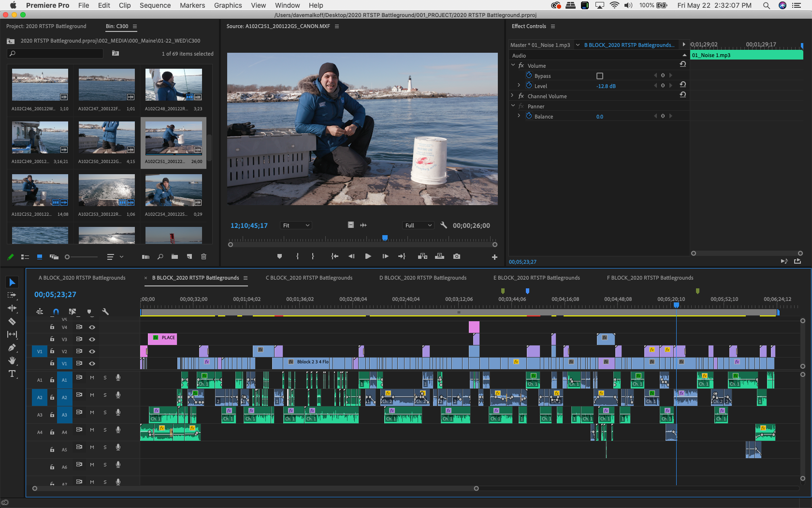Viewport: 812px width, 508px height.
Task: Click the sequence timecode 00;05;23;27
Action: (x=55, y=295)
